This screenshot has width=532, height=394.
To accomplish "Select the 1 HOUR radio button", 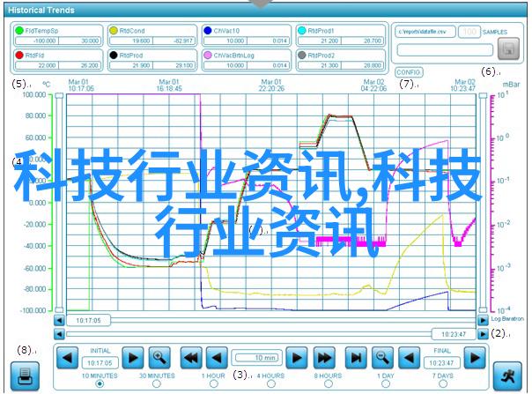I will pyautogui.click(x=214, y=384).
